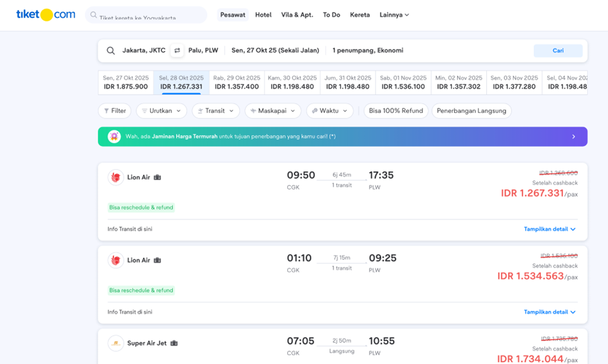Open the Filter options chip

point(115,111)
